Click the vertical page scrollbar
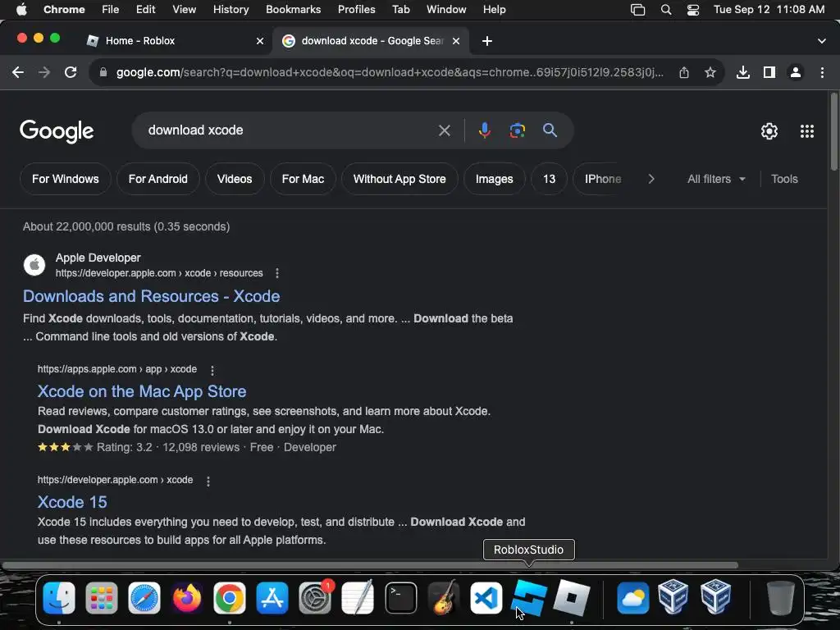The width and height of the screenshot is (840, 630). 833,132
